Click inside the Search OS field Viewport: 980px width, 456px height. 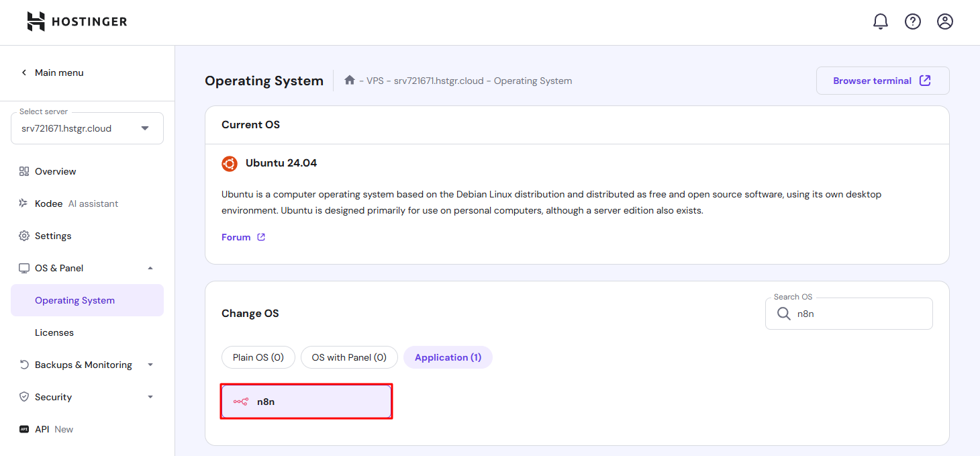848,313
